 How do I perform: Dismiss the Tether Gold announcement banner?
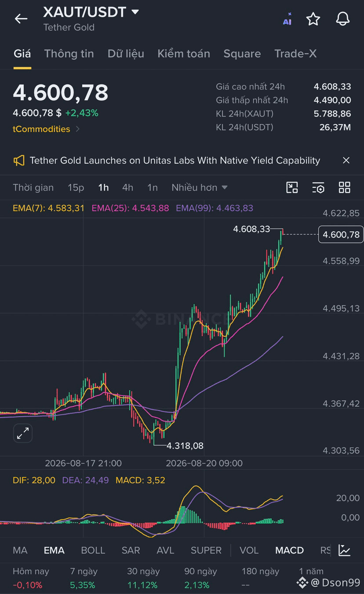[346, 160]
